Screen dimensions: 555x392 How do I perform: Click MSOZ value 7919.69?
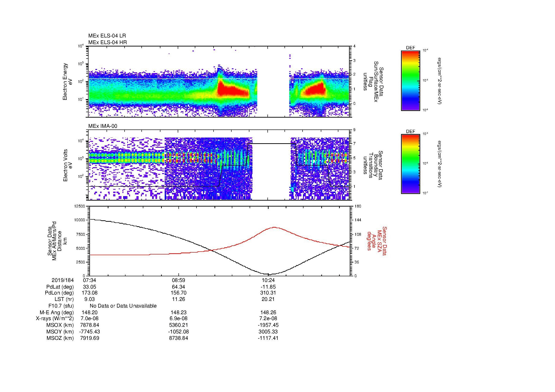coord(90,338)
